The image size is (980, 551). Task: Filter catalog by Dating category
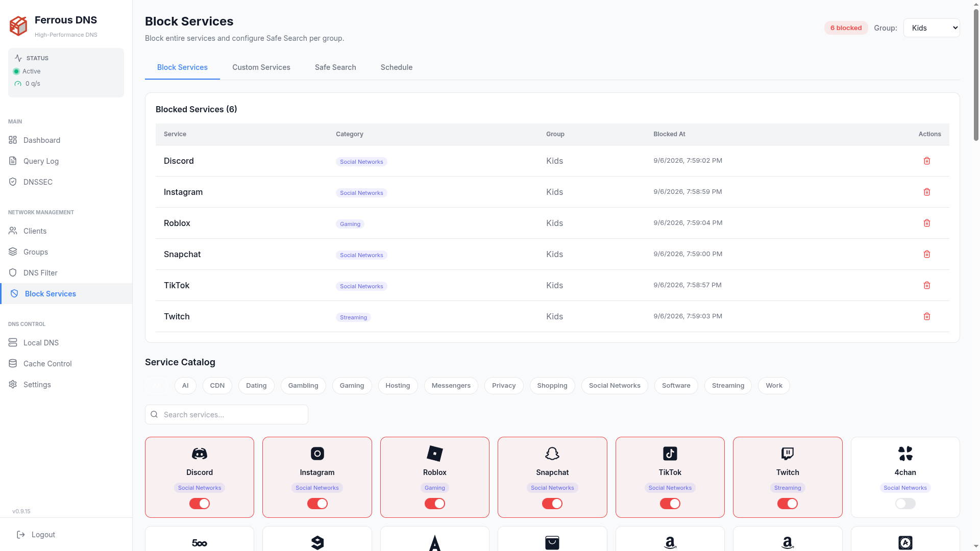[x=256, y=386]
